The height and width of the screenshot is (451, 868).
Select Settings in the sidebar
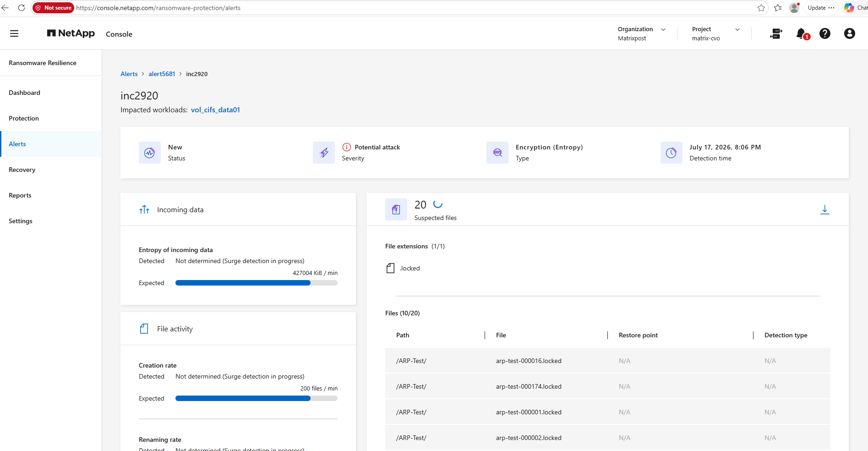[21, 221]
